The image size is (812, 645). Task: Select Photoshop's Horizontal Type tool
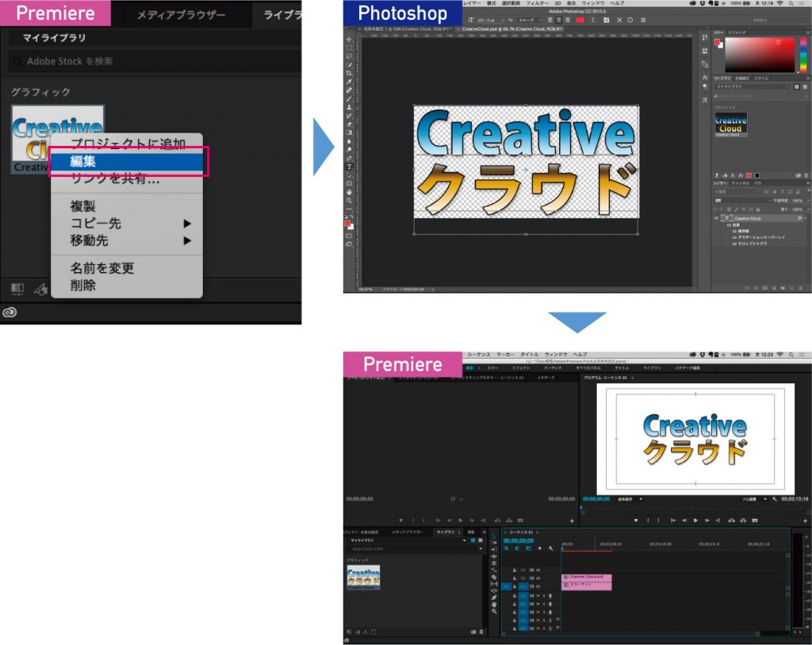pos(349,167)
